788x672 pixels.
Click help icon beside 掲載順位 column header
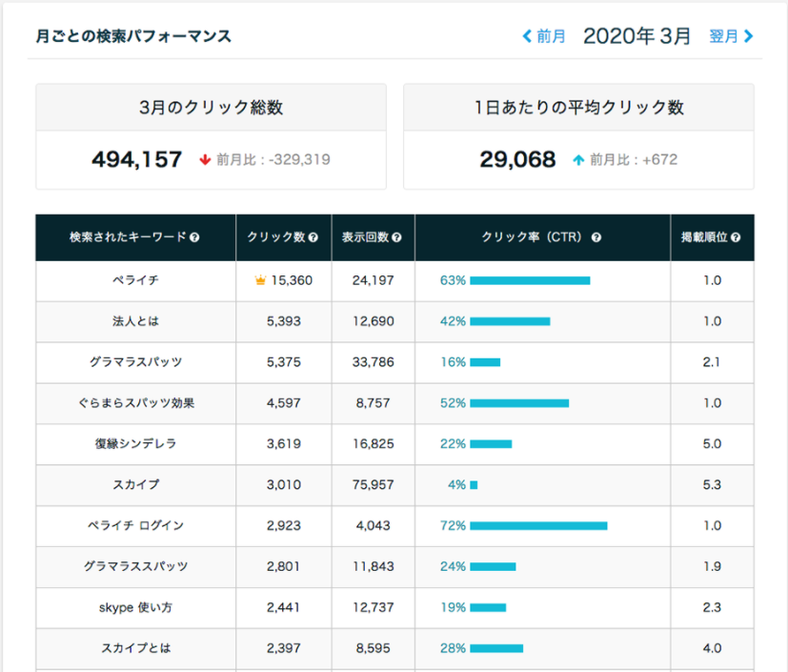click(736, 237)
